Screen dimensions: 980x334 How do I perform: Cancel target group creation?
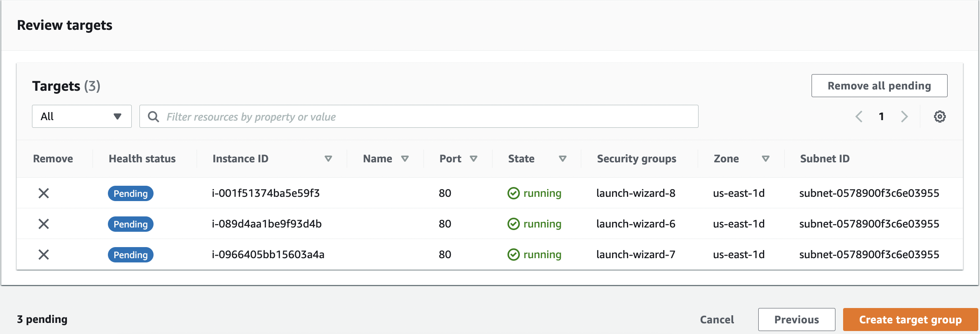click(717, 320)
